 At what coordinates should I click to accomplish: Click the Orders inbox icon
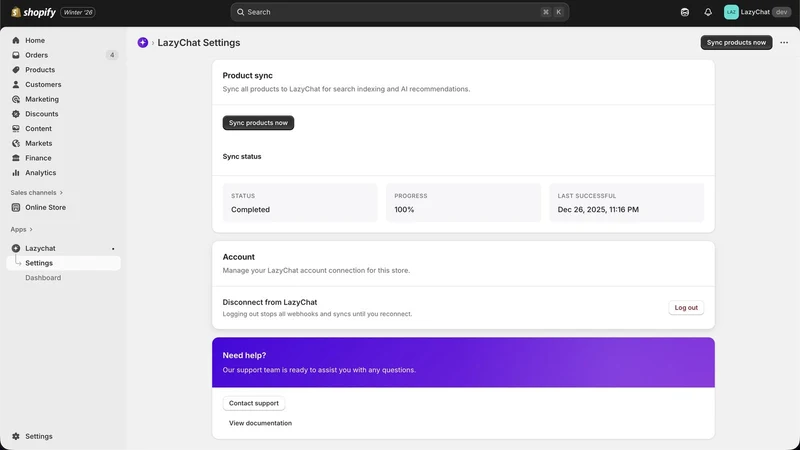point(16,55)
